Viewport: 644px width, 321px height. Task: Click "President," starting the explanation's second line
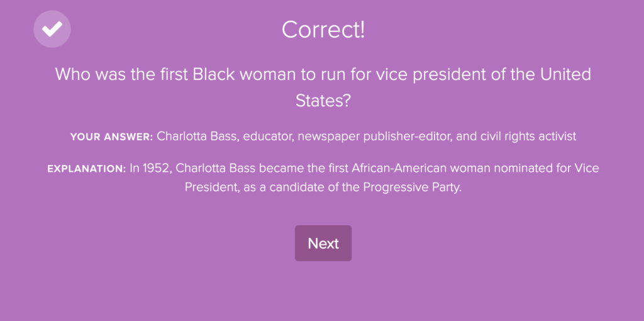[211, 188]
